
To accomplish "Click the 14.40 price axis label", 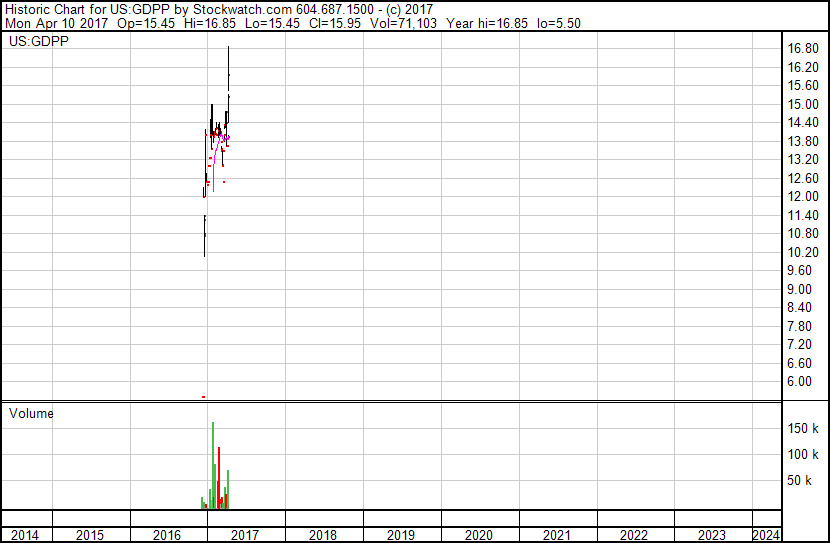I will point(803,122).
